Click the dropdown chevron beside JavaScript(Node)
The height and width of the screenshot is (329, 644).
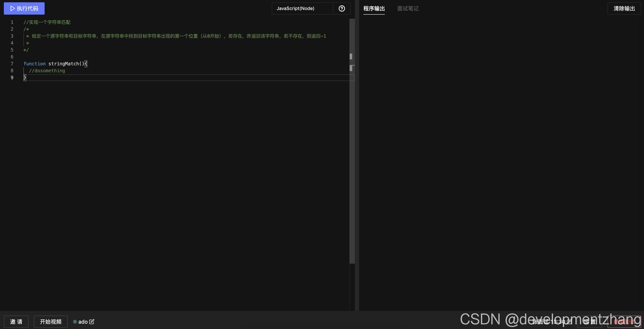click(326, 9)
